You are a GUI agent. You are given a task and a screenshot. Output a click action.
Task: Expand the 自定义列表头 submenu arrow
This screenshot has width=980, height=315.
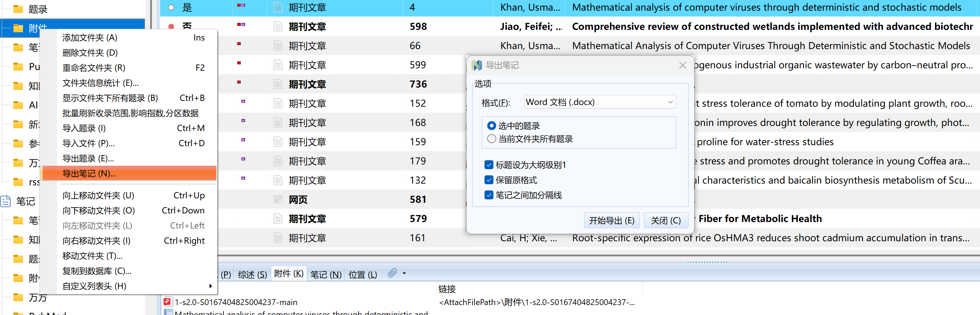pyautogui.click(x=210, y=286)
